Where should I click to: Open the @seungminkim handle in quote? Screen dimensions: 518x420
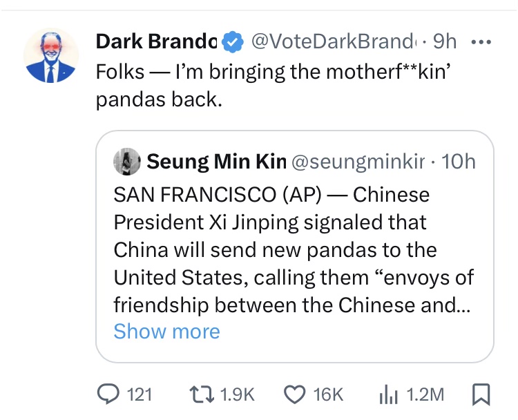point(358,162)
